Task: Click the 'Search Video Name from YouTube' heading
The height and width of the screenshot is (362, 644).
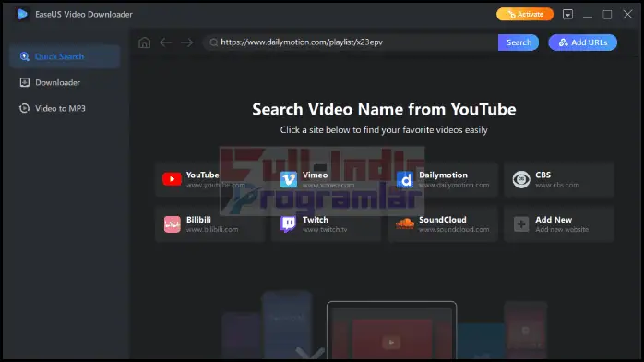Action: [384, 109]
